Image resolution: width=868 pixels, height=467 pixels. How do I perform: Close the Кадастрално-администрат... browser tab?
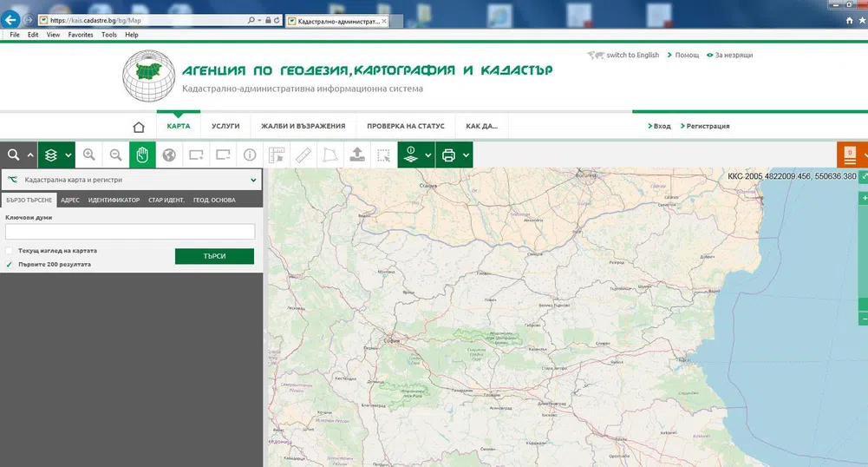383,21
